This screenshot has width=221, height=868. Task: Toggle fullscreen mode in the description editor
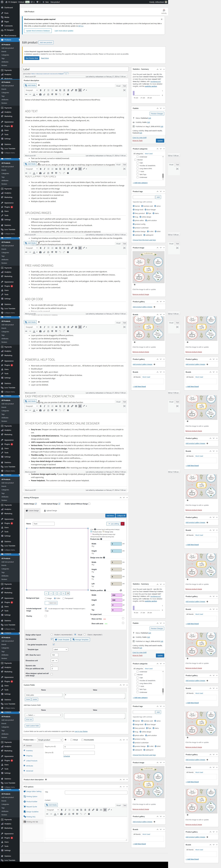pyautogui.click(x=124, y=90)
